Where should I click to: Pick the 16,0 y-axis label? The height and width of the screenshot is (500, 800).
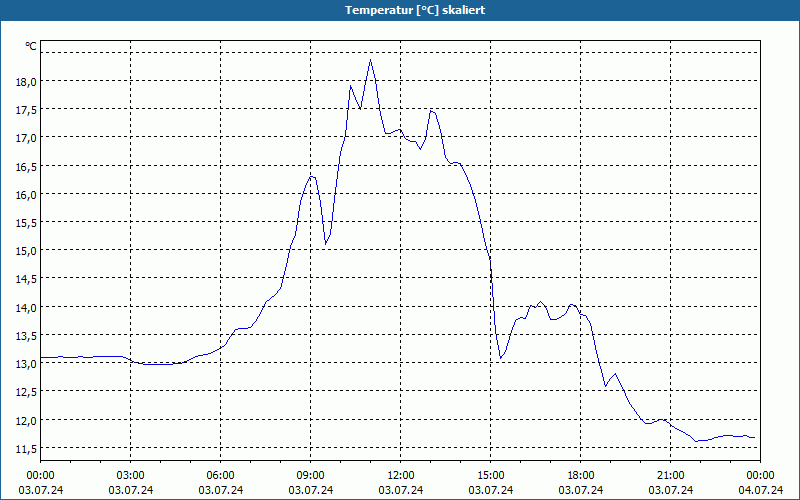25,194
